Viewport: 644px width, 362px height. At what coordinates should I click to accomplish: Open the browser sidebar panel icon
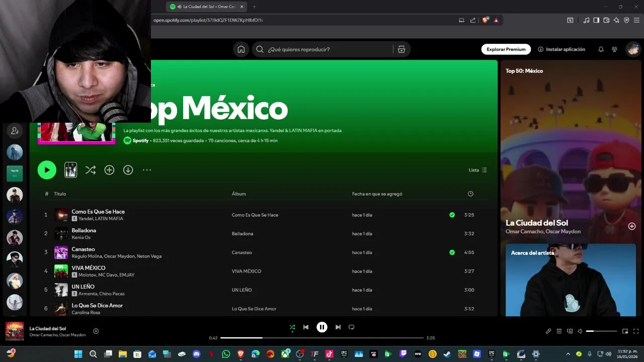click(x=596, y=20)
